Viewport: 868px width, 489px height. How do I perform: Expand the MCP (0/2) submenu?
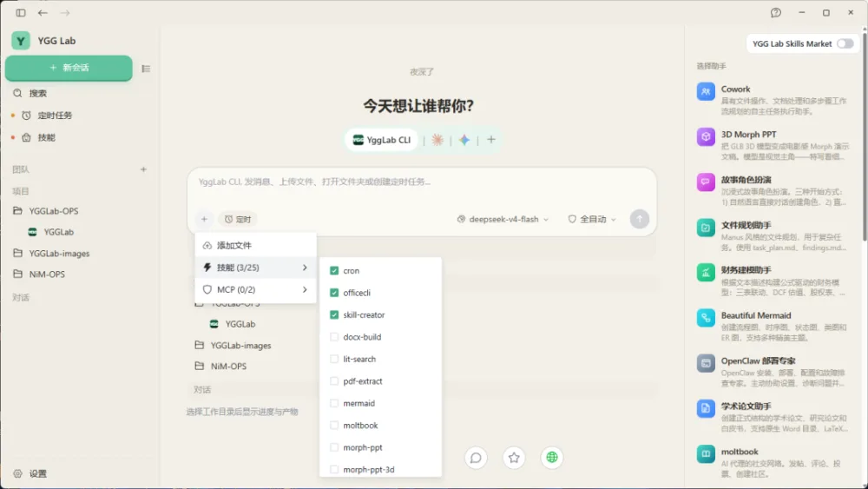pyautogui.click(x=255, y=289)
